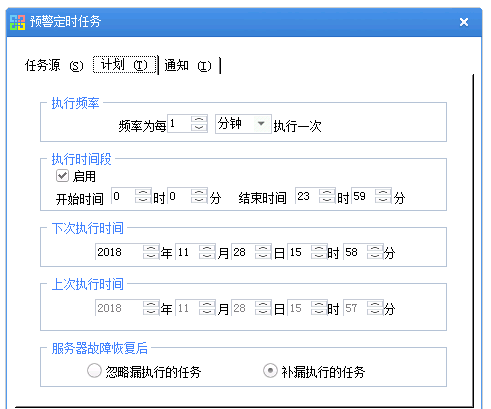The height and width of the screenshot is (409, 491).
Task: Click the next execution minute field 58
Action: (355, 252)
